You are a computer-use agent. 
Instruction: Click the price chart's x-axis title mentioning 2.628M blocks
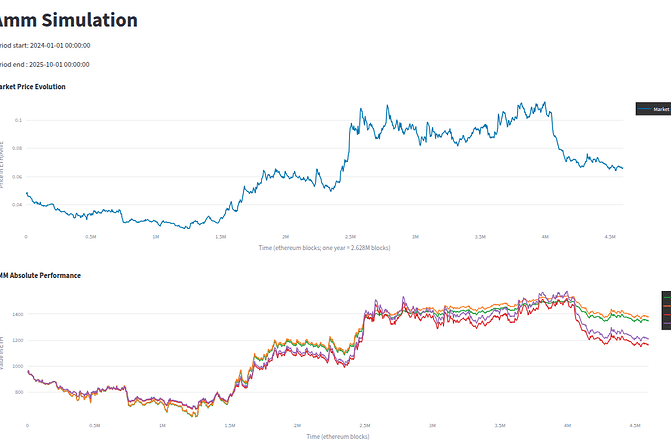pyautogui.click(x=325, y=247)
